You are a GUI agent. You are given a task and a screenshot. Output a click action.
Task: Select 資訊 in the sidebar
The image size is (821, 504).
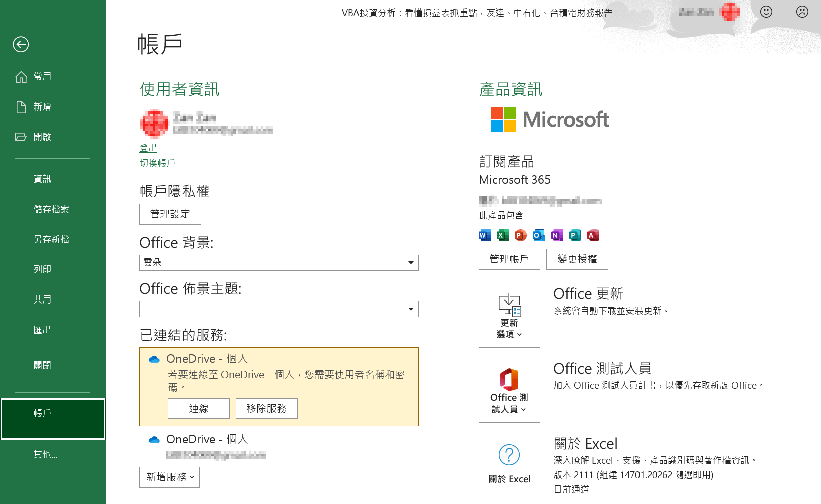click(42, 179)
